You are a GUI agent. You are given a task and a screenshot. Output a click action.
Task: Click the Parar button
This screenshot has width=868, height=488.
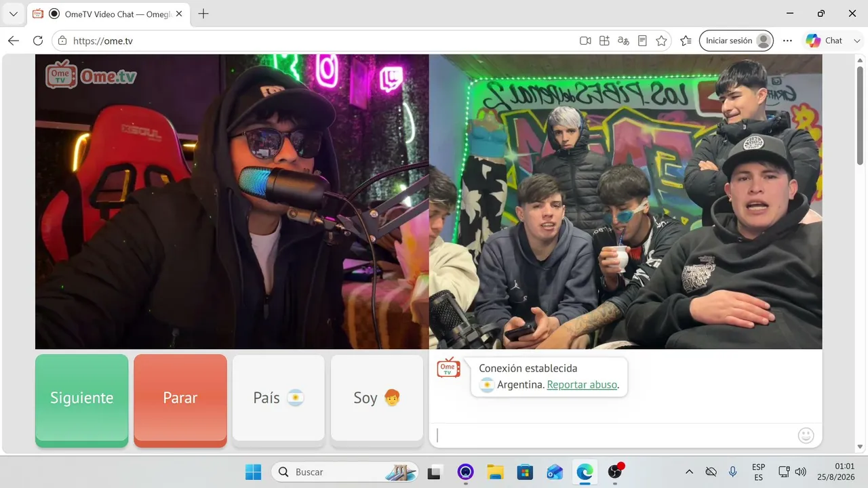click(180, 399)
